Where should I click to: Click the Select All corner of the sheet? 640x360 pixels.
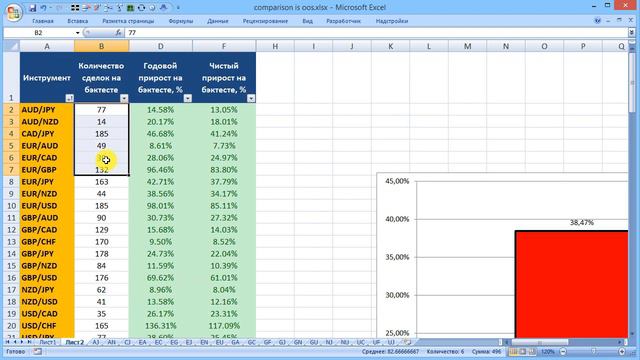tap(11, 46)
